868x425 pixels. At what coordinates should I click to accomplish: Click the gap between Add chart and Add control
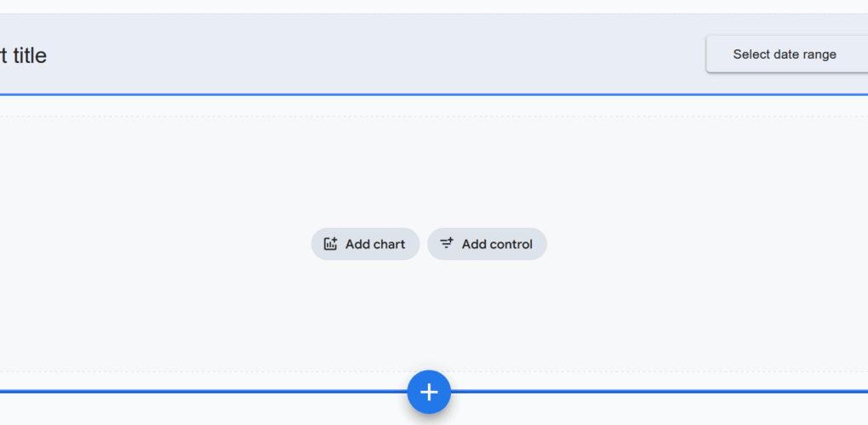pyautogui.click(x=423, y=244)
